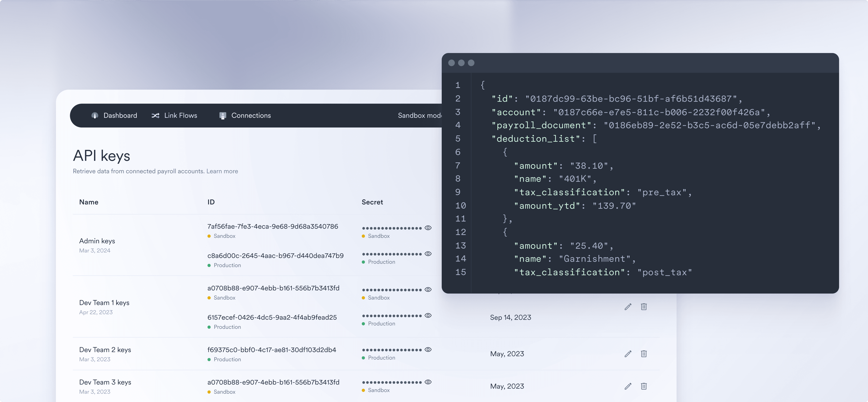
Task: Open the Learn more link
Action: click(x=222, y=171)
